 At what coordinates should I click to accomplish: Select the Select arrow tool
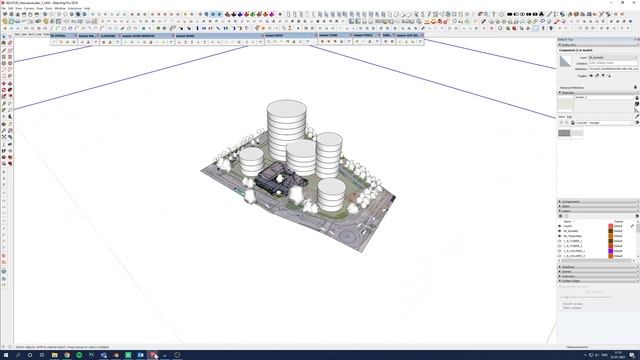click(x=4, y=37)
